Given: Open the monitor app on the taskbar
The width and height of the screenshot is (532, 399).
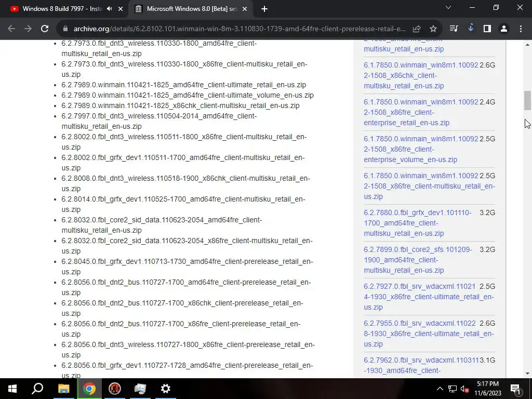Looking at the screenshot, I should [140, 389].
